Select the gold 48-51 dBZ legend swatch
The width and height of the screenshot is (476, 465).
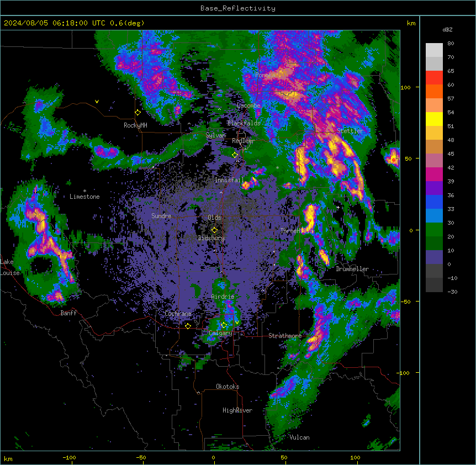coord(434,133)
